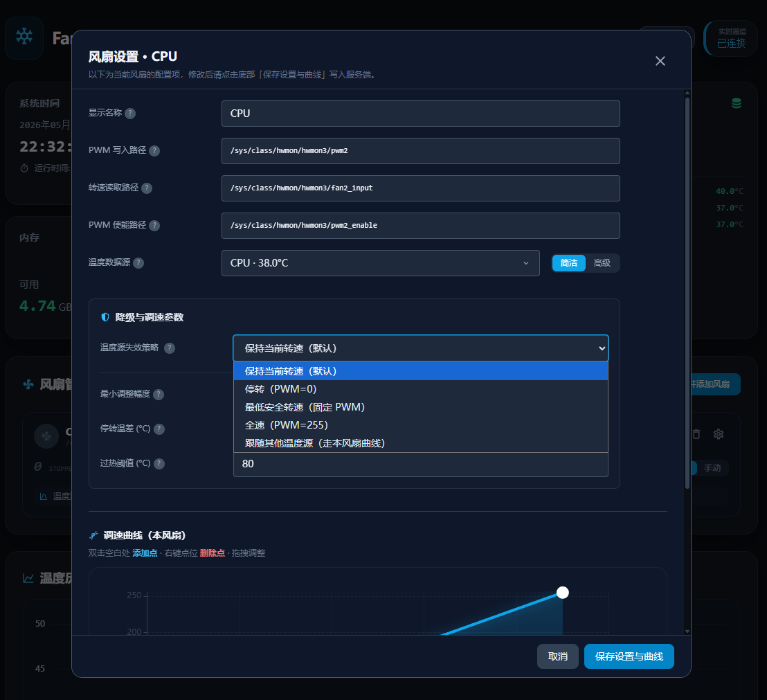Click round fan icon on background fan card

(x=46, y=436)
